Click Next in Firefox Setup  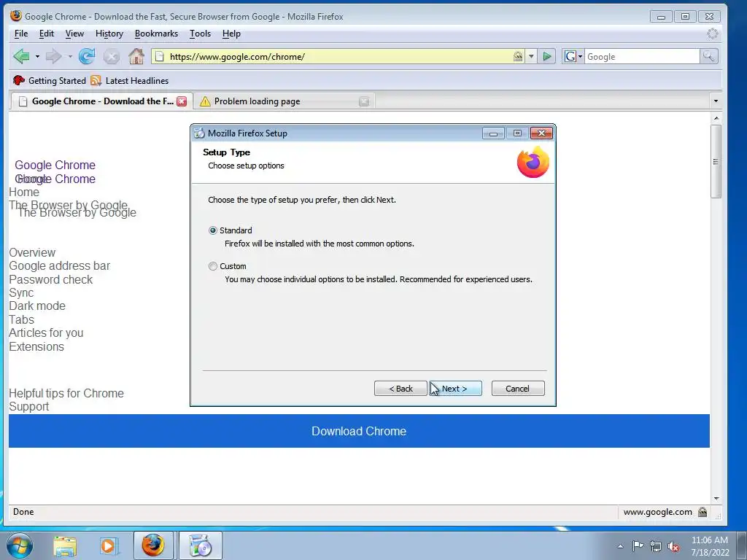pyautogui.click(x=455, y=389)
